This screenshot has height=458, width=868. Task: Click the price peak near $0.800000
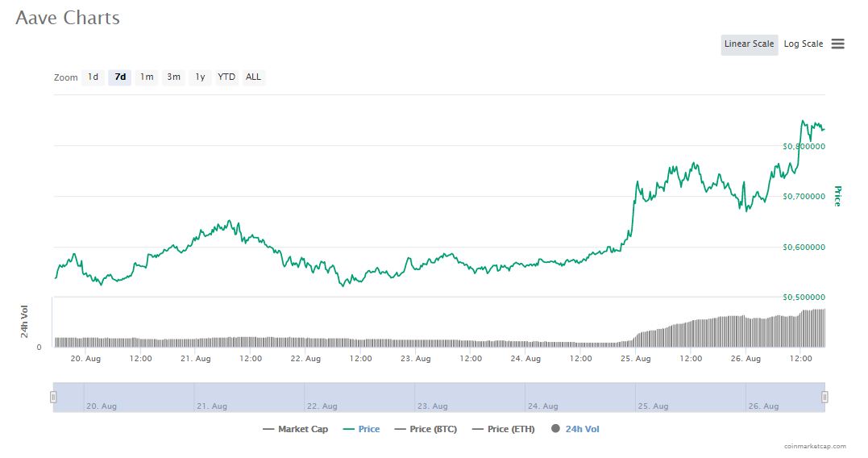[x=804, y=122]
